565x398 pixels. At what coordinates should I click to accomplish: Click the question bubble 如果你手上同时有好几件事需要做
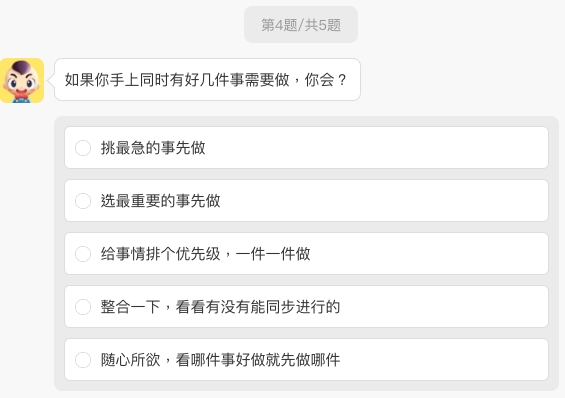point(207,80)
